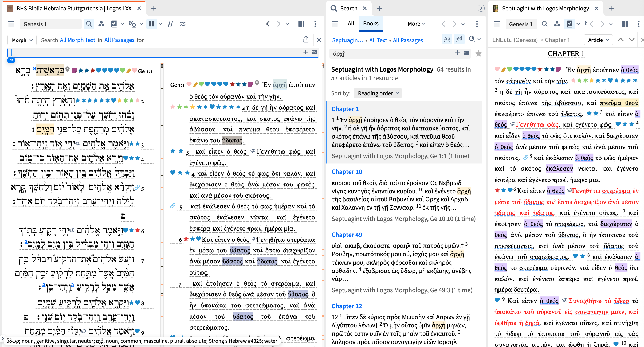This screenshot has height=347, width=644.
Task: Open search results display options icon
Action: [x=472, y=39]
